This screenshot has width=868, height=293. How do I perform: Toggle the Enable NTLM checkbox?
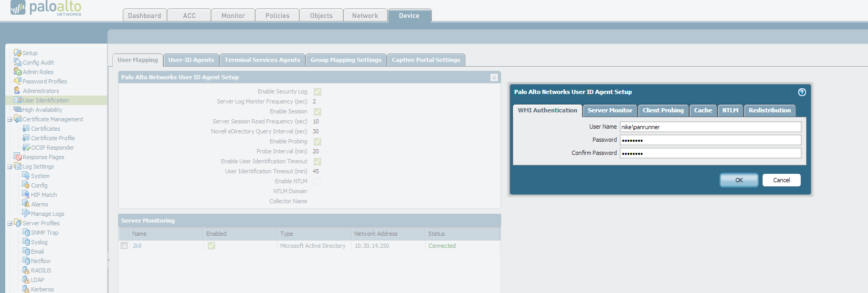(x=317, y=182)
